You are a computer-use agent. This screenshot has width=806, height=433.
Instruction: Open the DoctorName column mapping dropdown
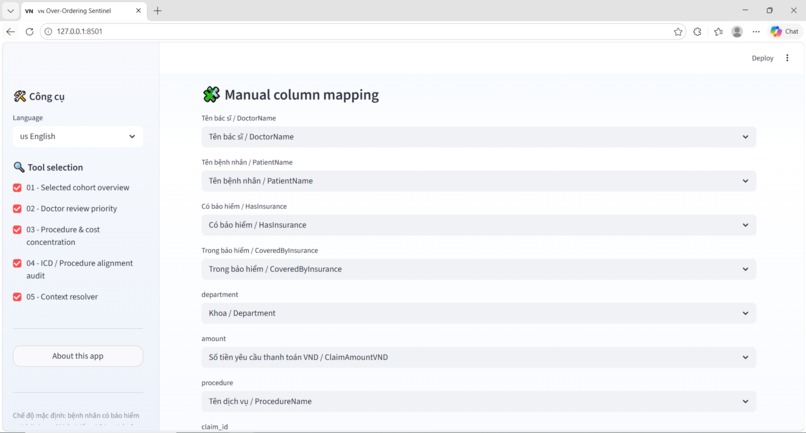(x=479, y=137)
